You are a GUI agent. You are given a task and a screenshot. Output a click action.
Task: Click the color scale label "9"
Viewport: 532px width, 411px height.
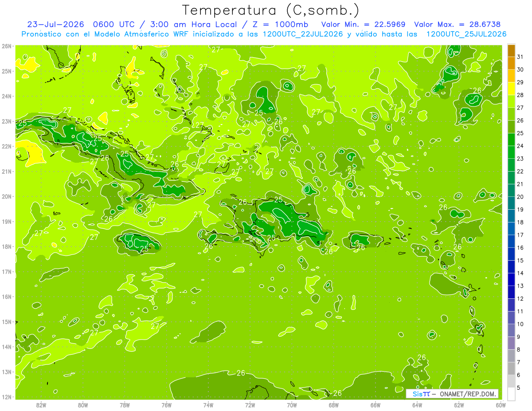(x=519, y=337)
